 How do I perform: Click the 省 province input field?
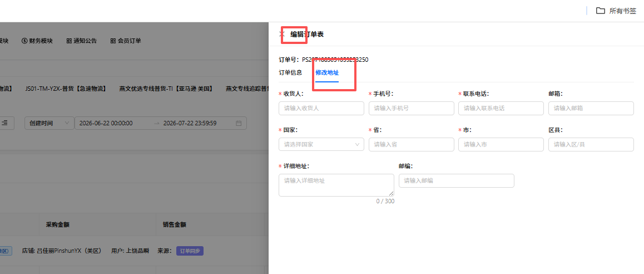point(411,144)
